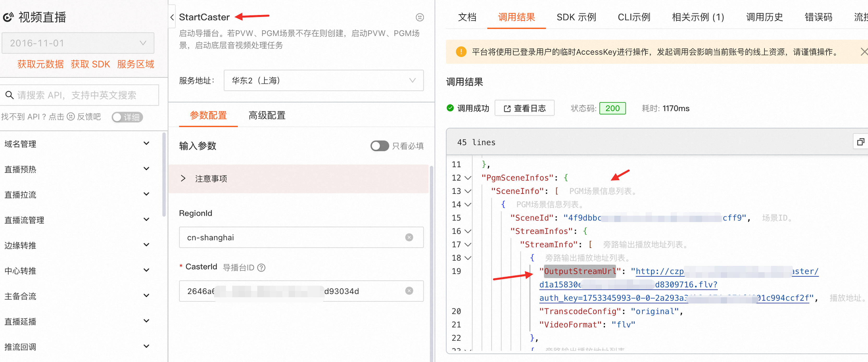The width and height of the screenshot is (868, 362).
Task: Click the video live logo icon
Action: [8, 17]
